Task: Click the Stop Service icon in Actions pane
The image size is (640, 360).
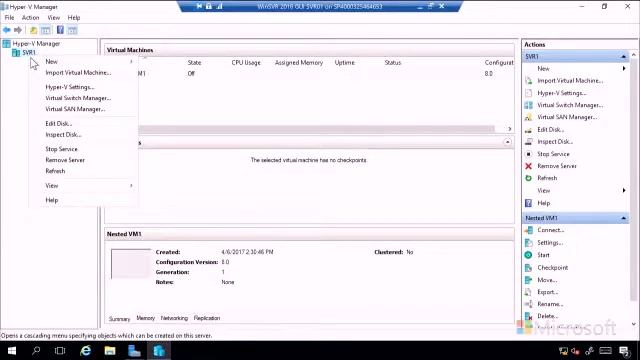Action: tap(529, 154)
